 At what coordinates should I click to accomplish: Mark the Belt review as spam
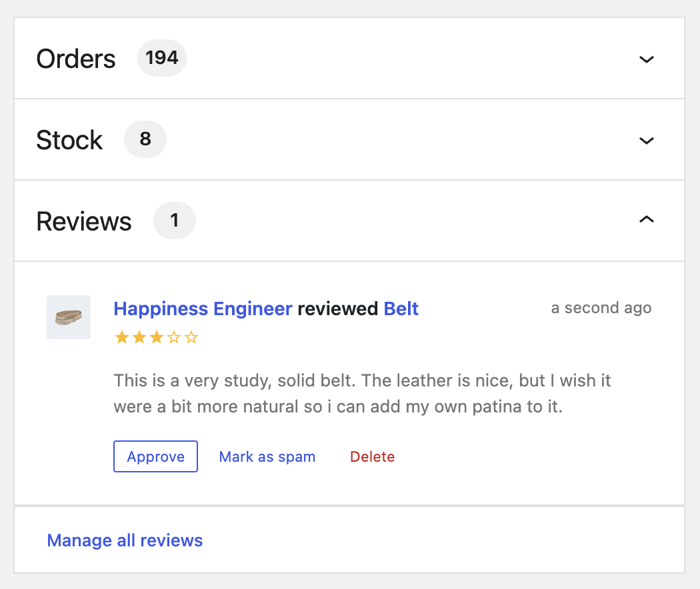click(267, 456)
